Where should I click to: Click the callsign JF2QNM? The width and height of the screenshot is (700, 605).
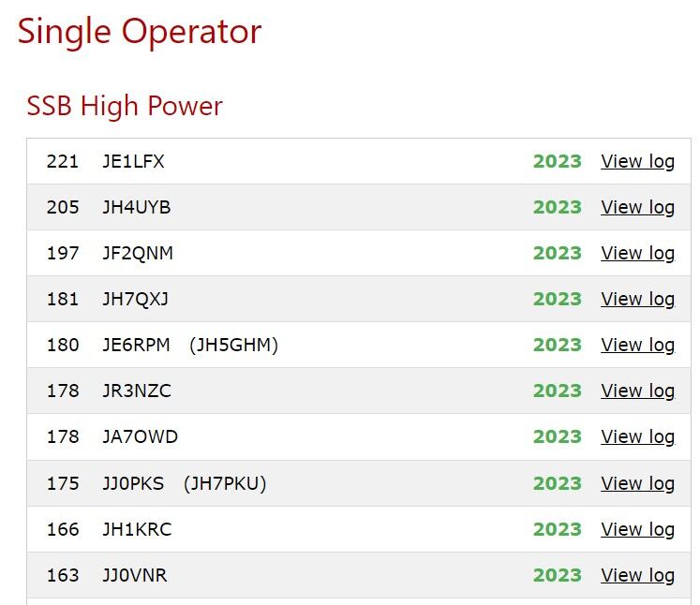[138, 254]
